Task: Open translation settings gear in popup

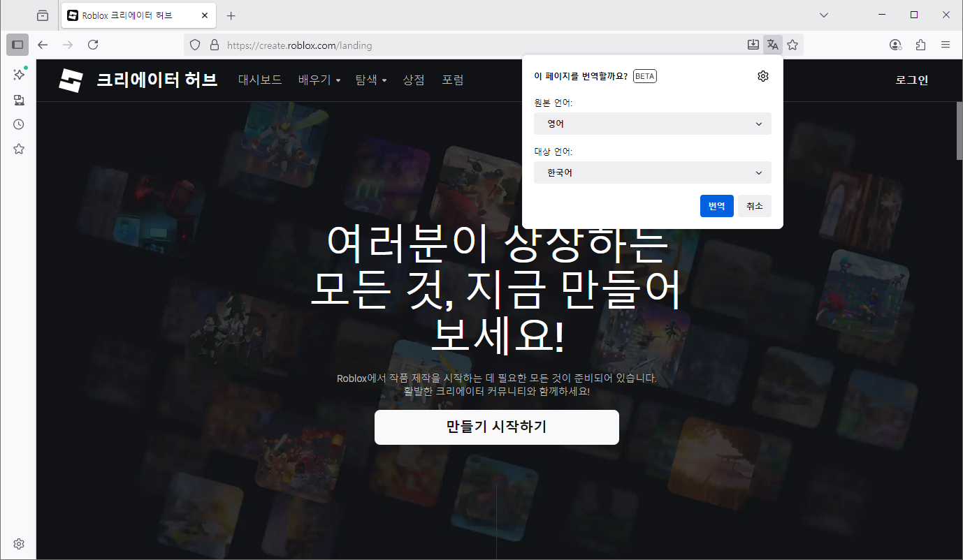Action: pos(763,76)
